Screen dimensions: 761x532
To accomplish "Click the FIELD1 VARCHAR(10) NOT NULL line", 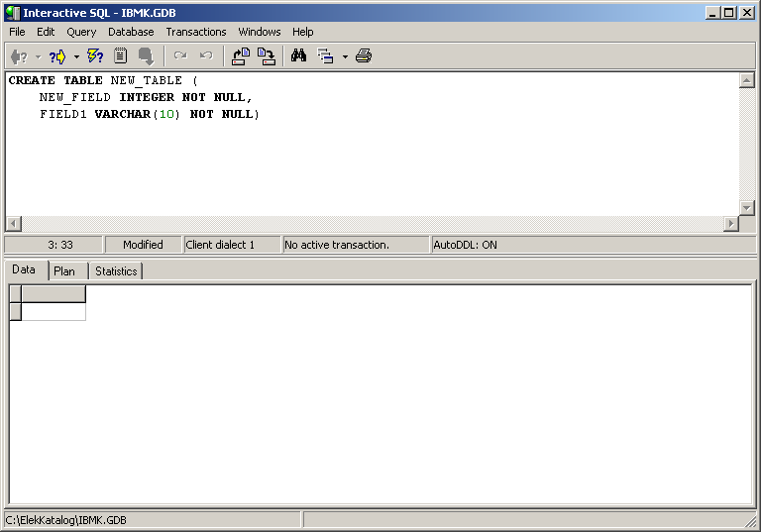I will 150,115.
